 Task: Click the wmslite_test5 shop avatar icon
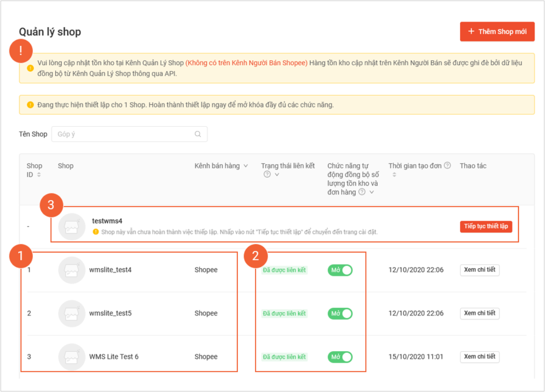(72, 313)
